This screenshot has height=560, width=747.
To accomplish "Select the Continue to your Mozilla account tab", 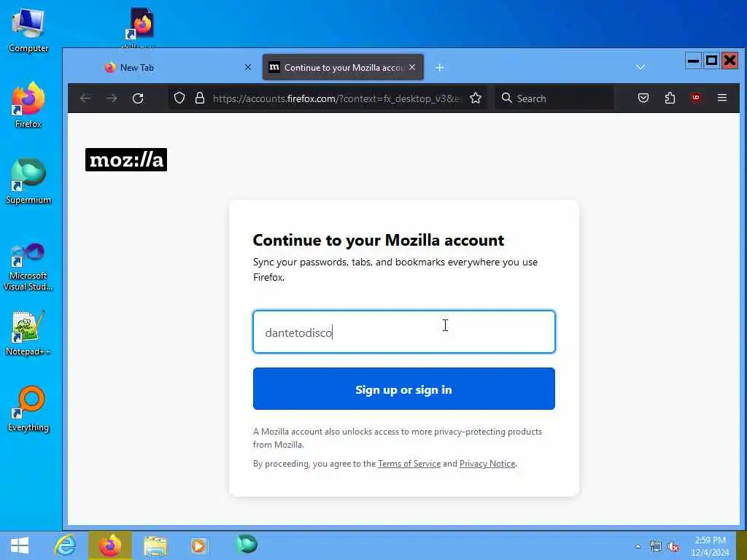I will click(343, 67).
